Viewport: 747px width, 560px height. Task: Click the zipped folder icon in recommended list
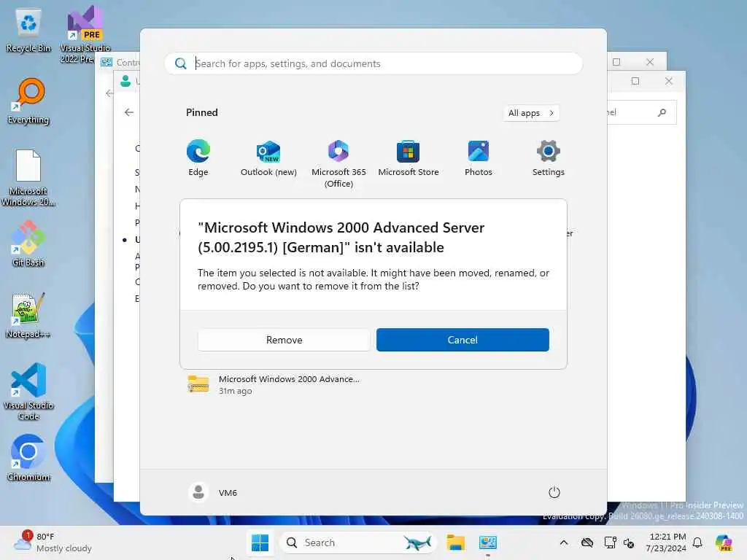198,384
